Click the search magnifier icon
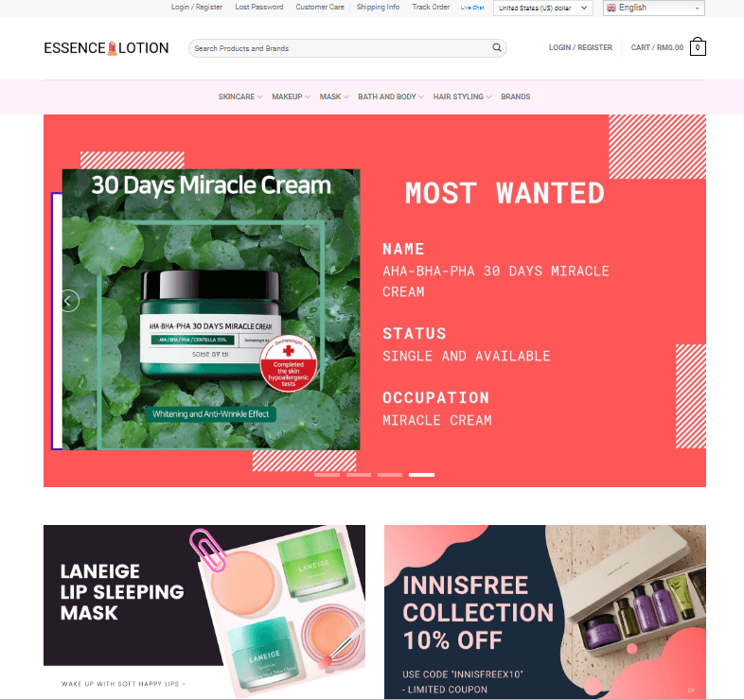 tap(496, 47)
